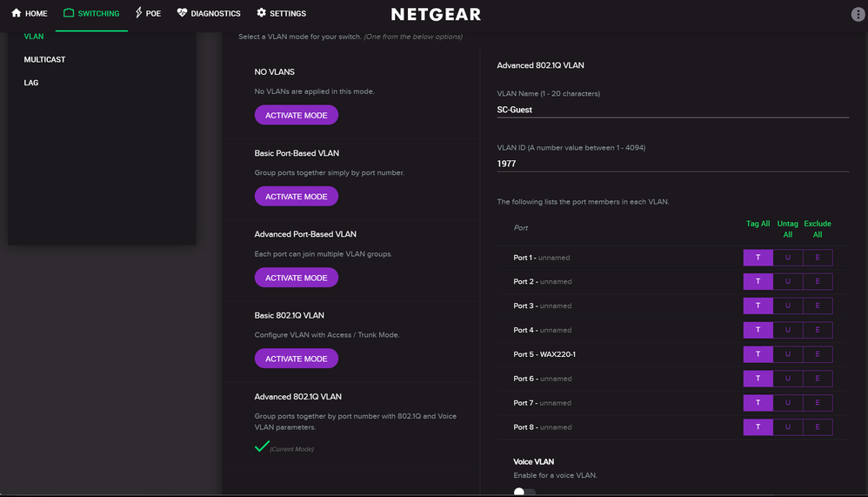This screenshot has height=497, width=868.
Task: Enable the Voice VLAN switch
Action: 524,492
